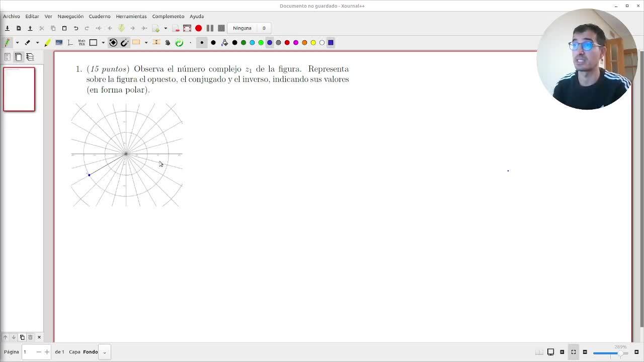
Task: Pause the audio playback
Action: tap(210, 28)
